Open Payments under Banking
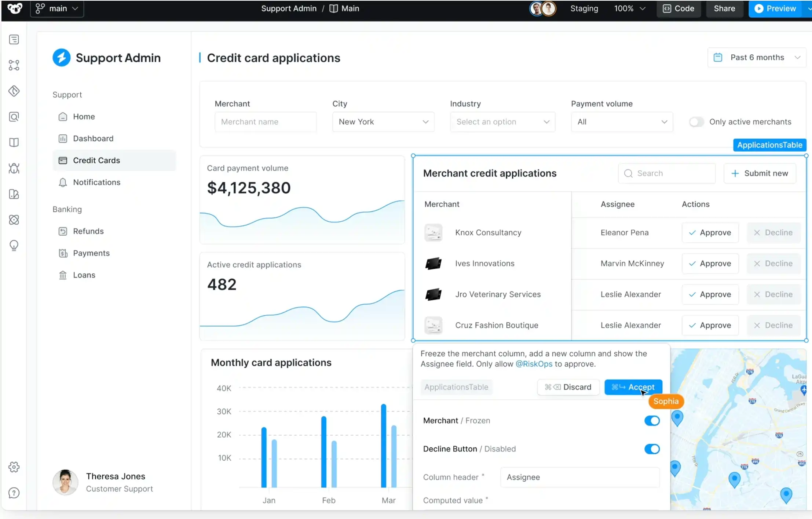Image resolution: width=812 pixels, height=519 pixels. tap(114, 253)
